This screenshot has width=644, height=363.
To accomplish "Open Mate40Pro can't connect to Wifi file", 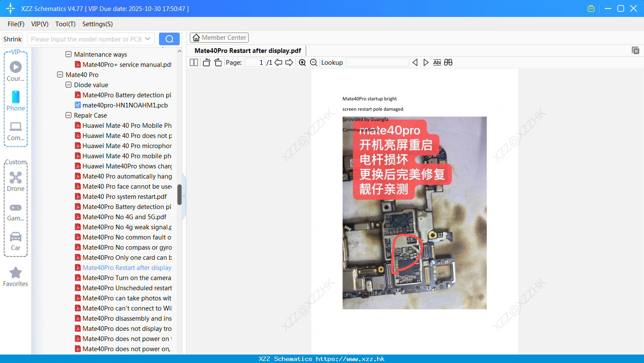I will 123,308.
